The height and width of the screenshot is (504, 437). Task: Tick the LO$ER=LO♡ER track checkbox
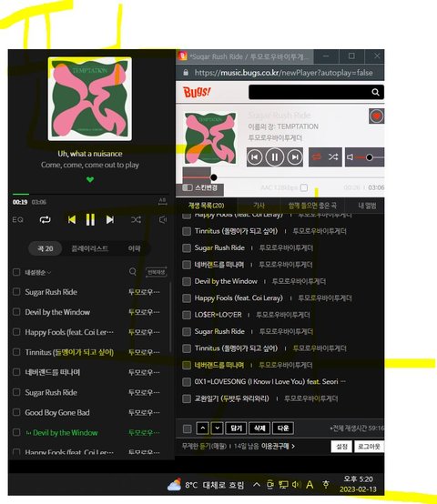click(187, 315)
